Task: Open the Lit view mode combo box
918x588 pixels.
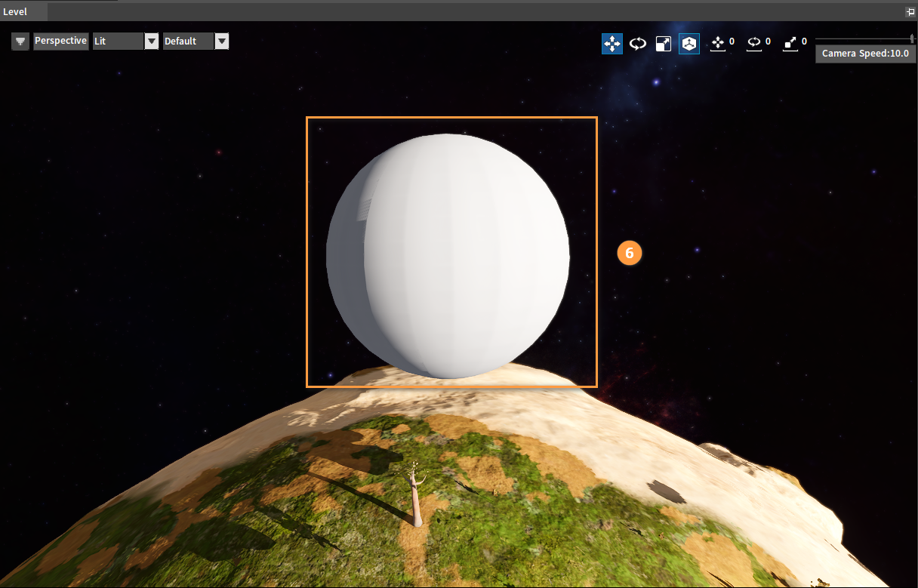Action: click(x=125, y=42)
